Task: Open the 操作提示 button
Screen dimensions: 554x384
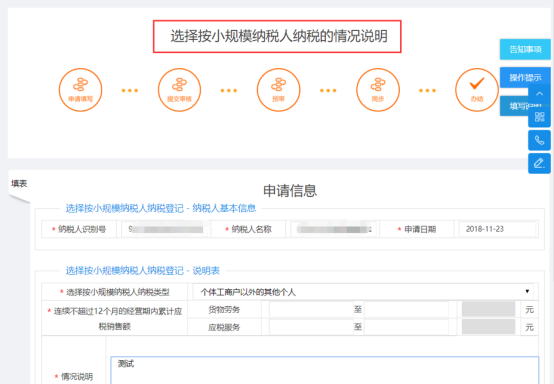Action: (525, 77)
